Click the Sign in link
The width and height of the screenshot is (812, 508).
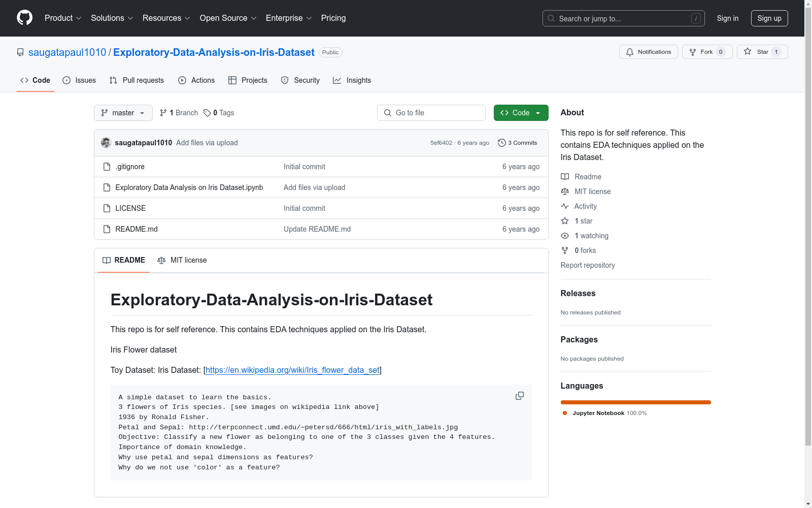click(x=728, y=18)
